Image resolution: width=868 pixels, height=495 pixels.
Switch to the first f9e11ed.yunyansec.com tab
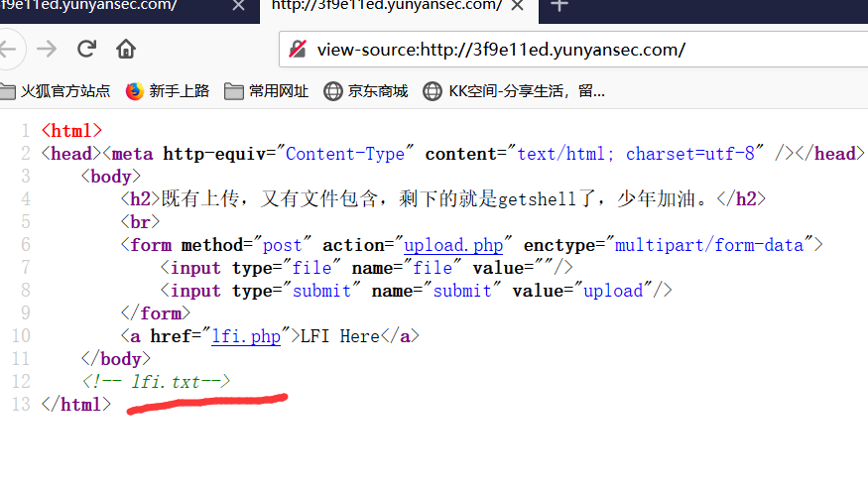(99, 6)
